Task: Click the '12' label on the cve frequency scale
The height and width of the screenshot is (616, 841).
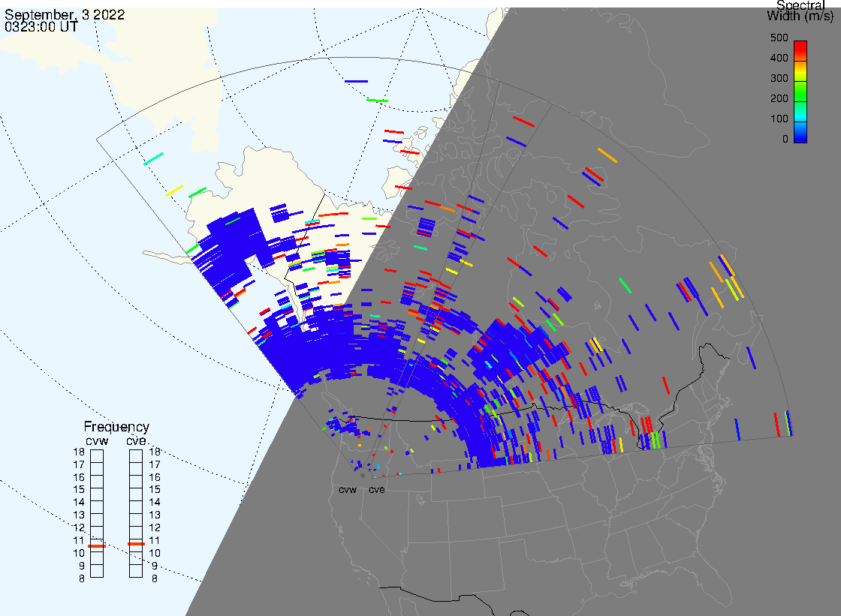Action: point(155,528)
